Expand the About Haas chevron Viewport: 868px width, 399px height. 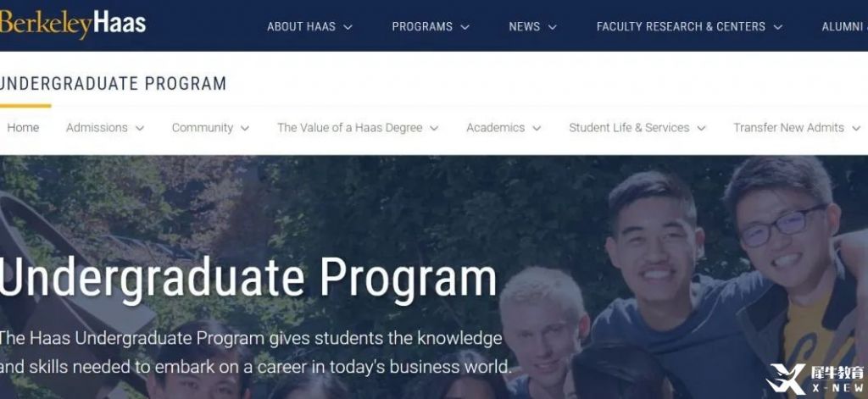tap(348, 27)
